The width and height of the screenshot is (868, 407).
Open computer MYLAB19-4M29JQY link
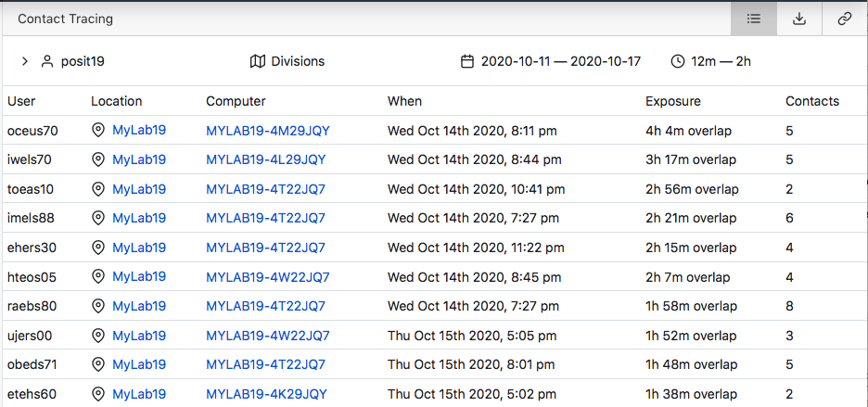(x=268, y=132)
